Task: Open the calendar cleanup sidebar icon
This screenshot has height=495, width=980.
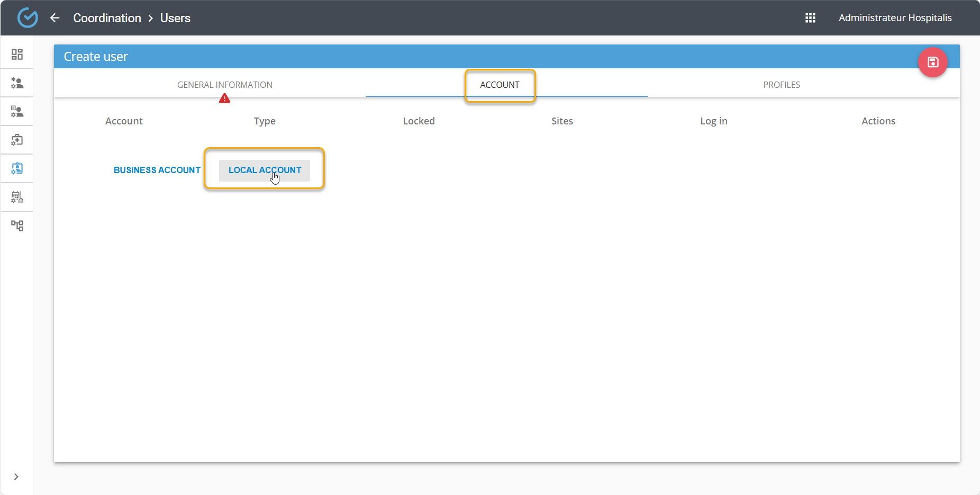Action: (x=17, y=197)
